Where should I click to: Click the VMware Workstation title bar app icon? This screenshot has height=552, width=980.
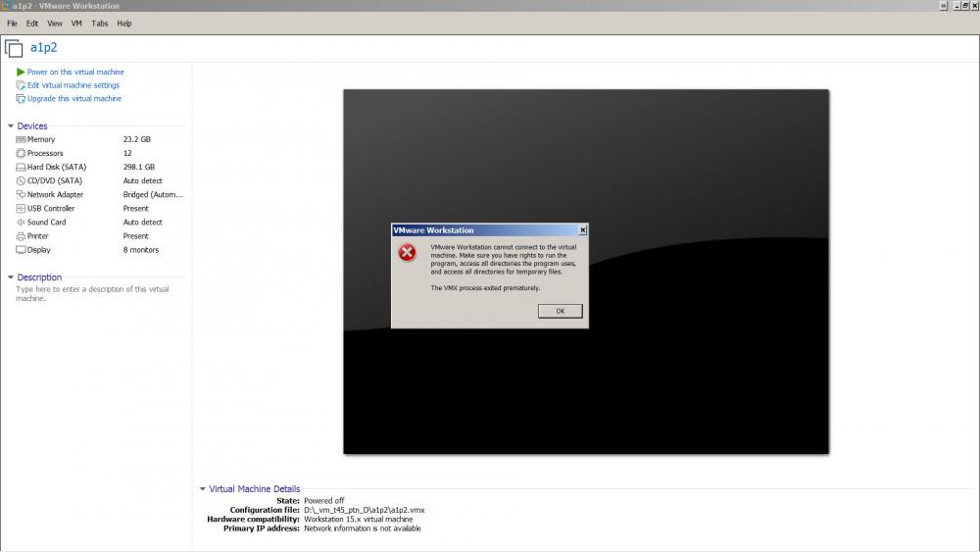[x=5, y=6]
